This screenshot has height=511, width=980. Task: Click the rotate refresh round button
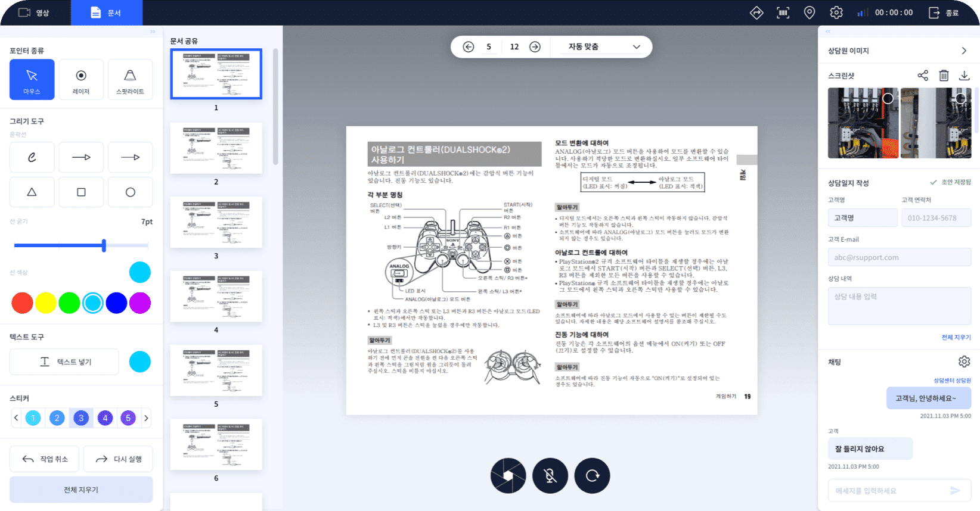click(593, 475)
